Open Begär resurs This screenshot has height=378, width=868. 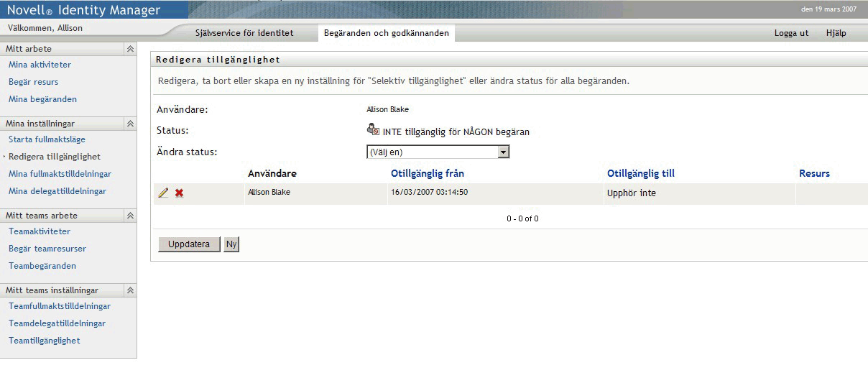tap(33, 82)
